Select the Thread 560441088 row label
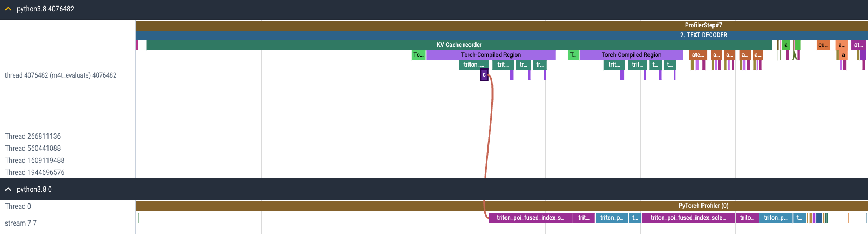868x239 pixels. click(x=33, y=148)
